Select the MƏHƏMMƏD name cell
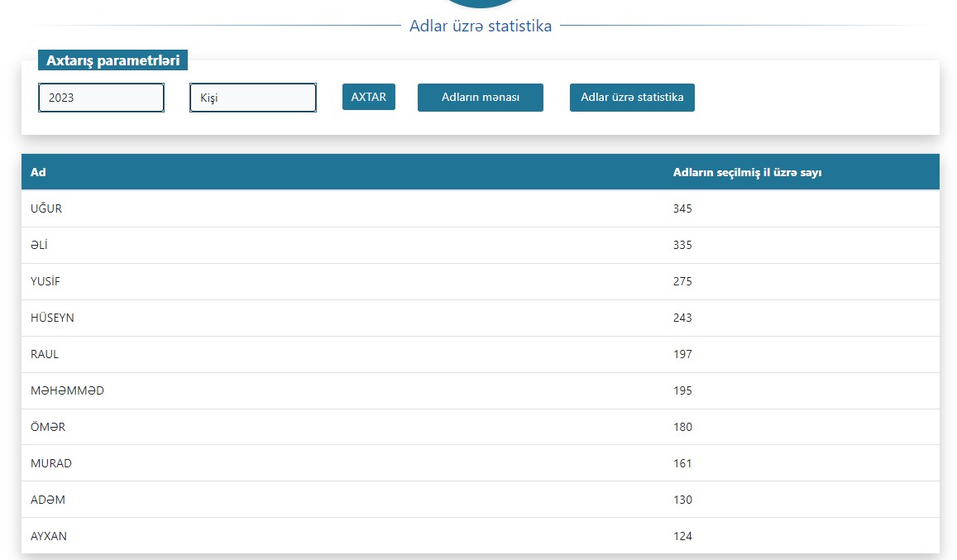 67,390
